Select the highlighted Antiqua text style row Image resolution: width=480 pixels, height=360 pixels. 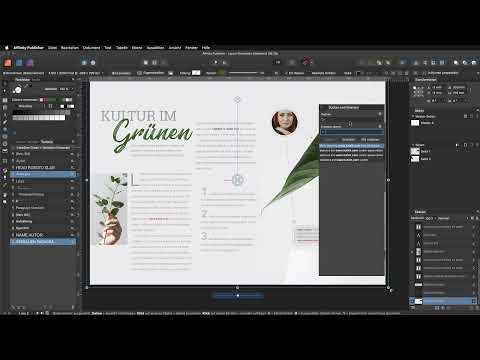[x=44, y=174]
